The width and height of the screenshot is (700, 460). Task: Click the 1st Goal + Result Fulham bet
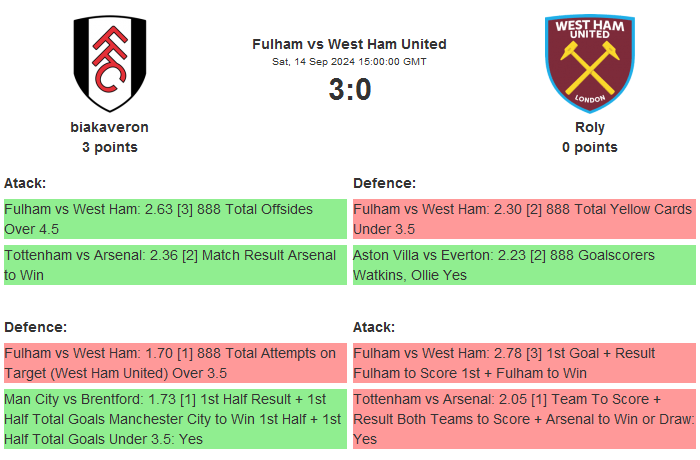524,363
